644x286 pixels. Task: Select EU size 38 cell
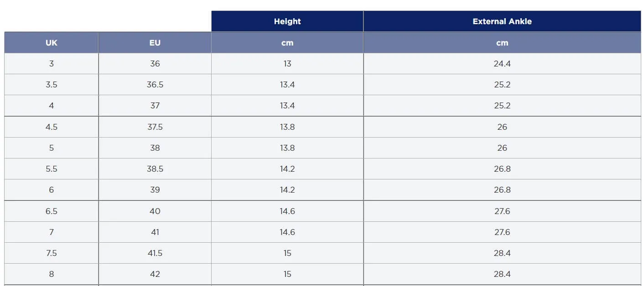[155, 148]
